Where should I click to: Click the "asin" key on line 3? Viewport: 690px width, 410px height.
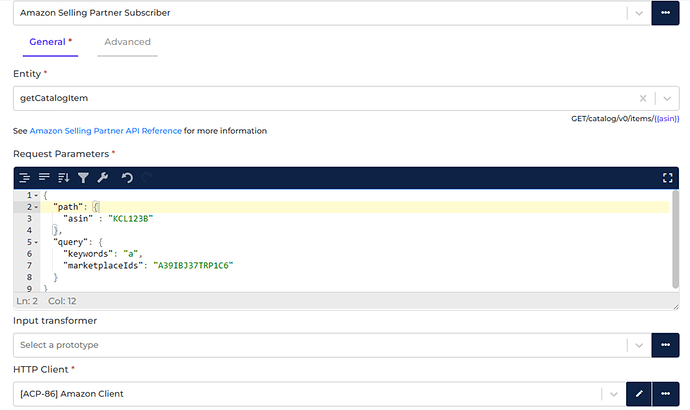click(x=78, y=219)
